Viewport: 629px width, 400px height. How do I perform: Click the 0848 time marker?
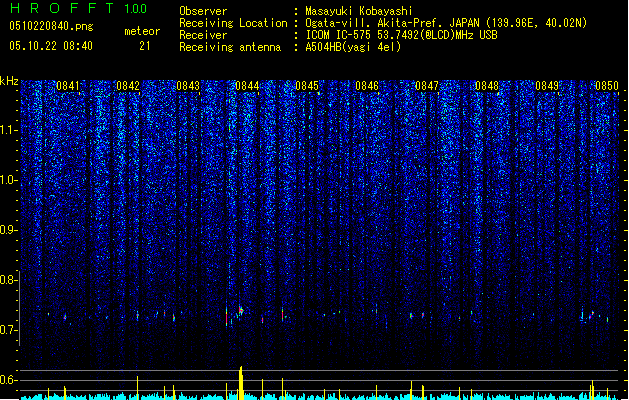coord(487,86)
